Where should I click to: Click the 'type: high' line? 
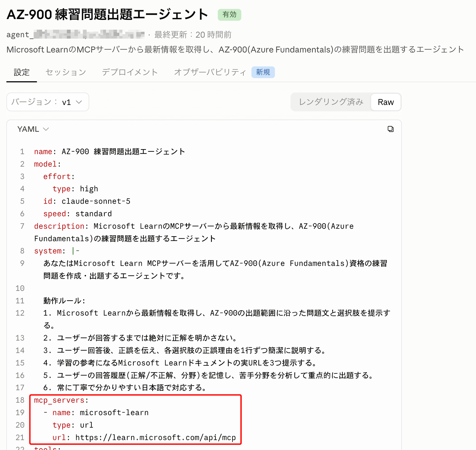coord(75,189)
